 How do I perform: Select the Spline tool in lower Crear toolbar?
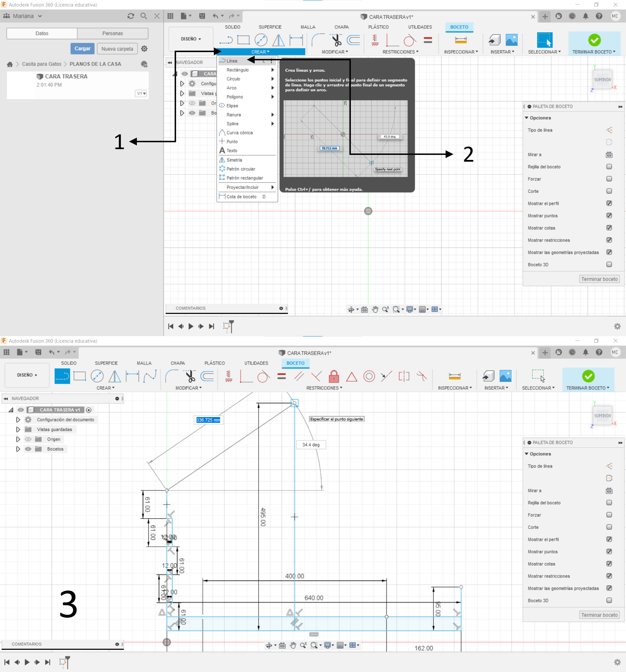pos(150,376)
